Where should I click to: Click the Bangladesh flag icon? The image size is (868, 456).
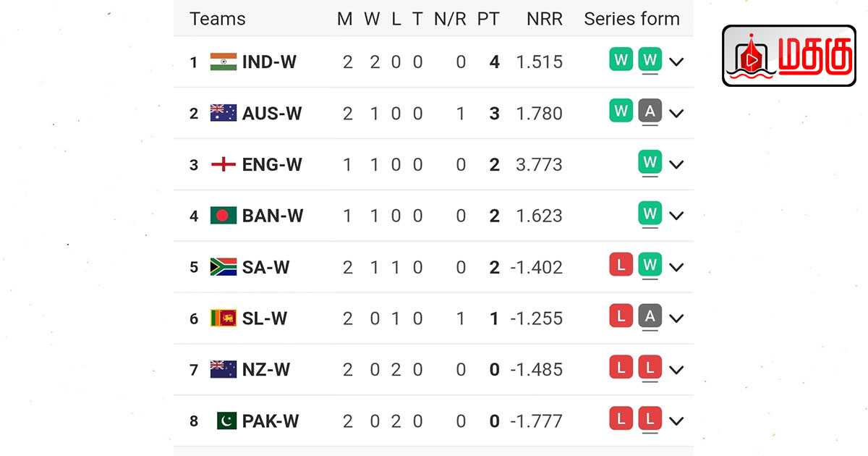[x=224, y=216]
